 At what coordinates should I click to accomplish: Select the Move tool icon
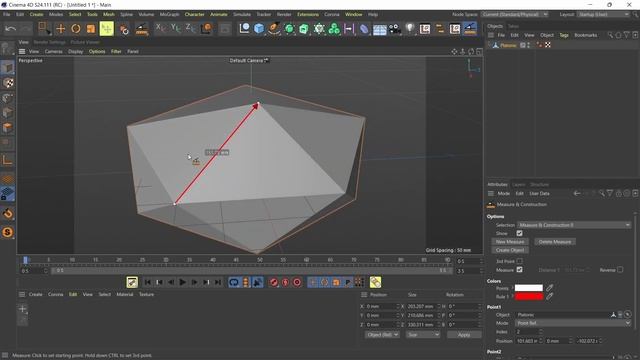pos(60,29)
